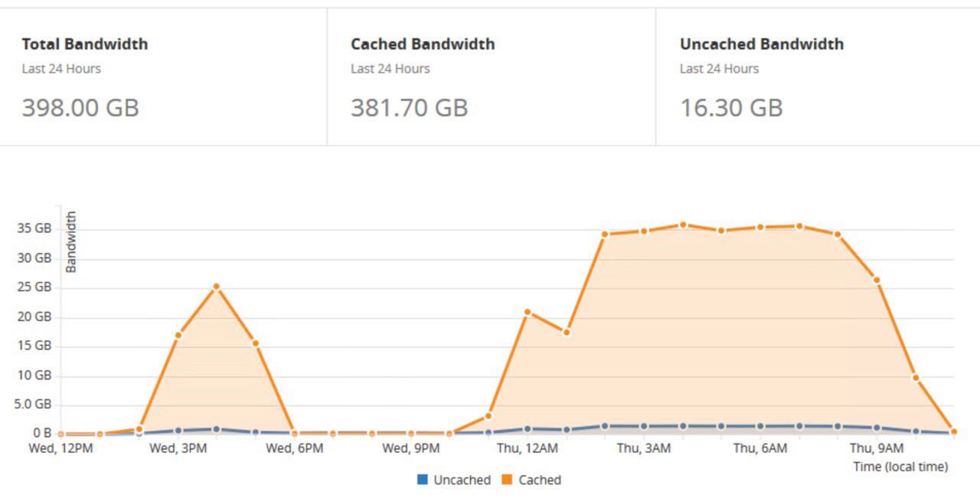Viewport: 980px width, 498px height.
Task: Click the Thu, 6AM x-axis label
Action: pyautogui.click(x=759, y=448)
